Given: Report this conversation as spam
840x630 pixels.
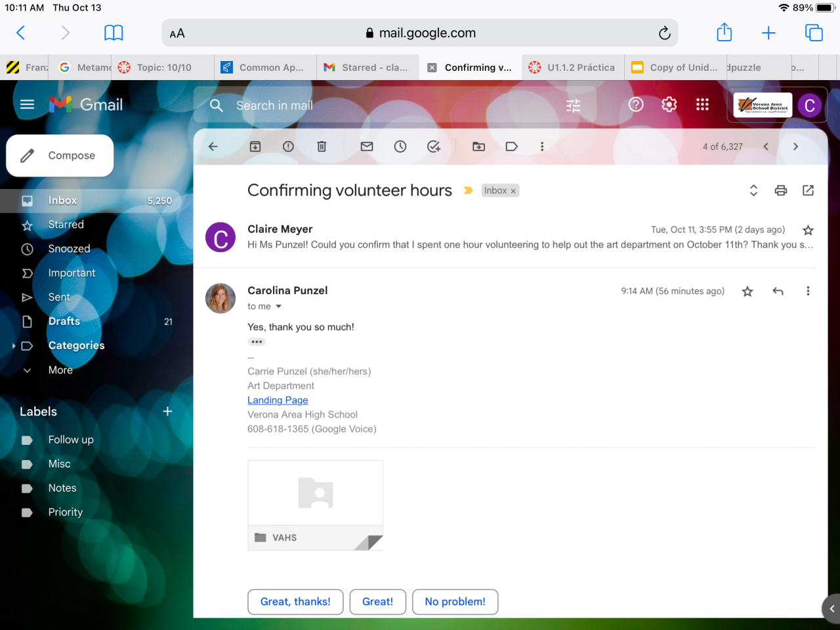Looking at the screenshot, I should click(x=288, y=146).
